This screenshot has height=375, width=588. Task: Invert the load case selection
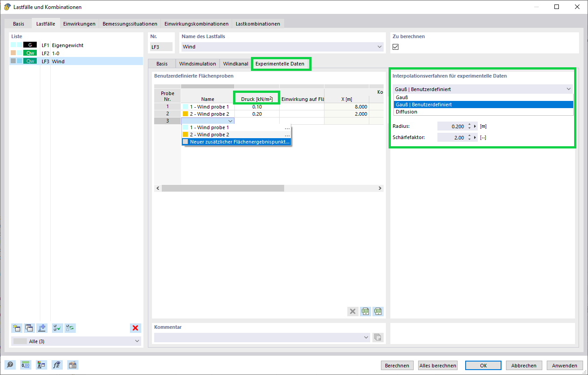click(x=69, y=328)
